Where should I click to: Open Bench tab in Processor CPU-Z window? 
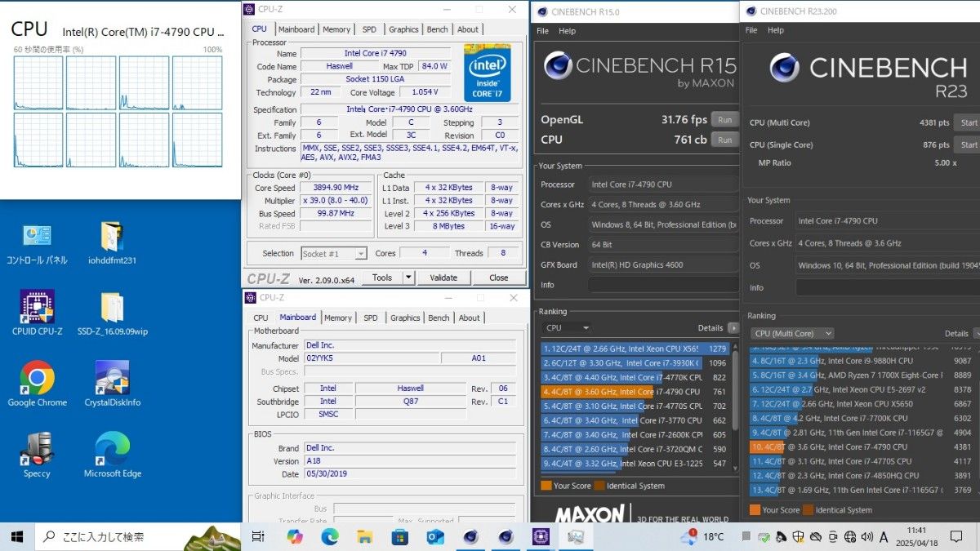point(438,29)
